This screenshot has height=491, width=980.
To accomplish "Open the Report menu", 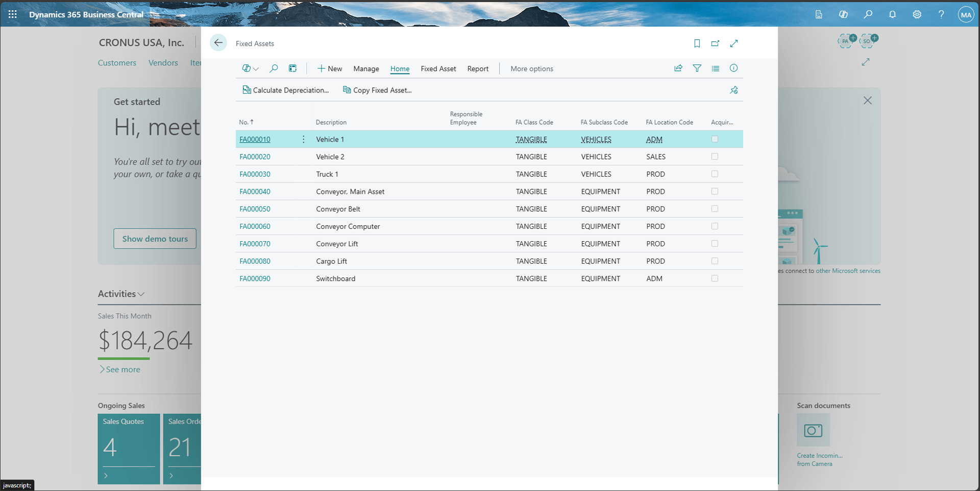I will point(478,68).
